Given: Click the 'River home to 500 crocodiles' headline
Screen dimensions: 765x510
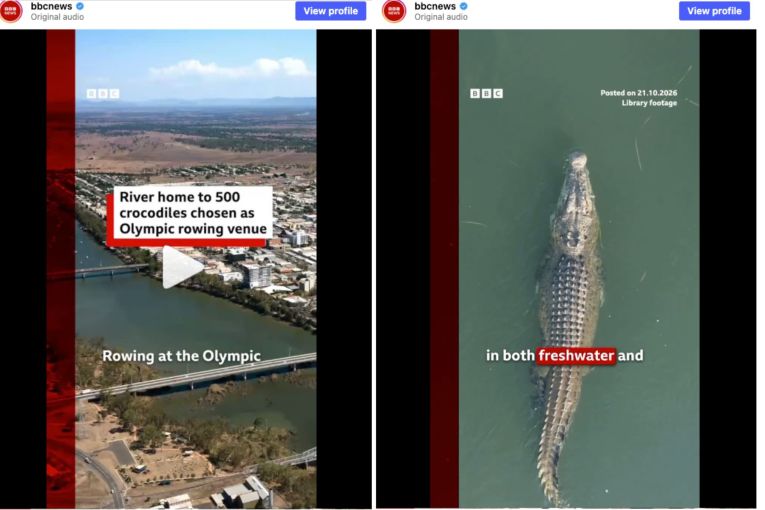Looking at the screenshot, I should 193,213.
